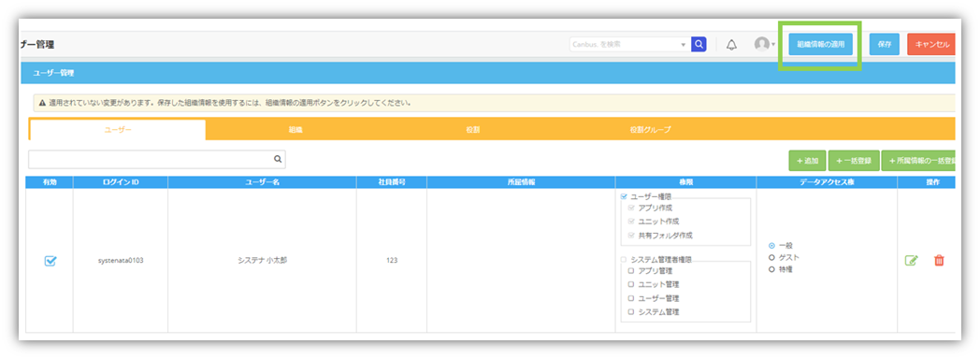980x359 pixels.
Task: Click the green ＋追加 button
Action: 808,161
